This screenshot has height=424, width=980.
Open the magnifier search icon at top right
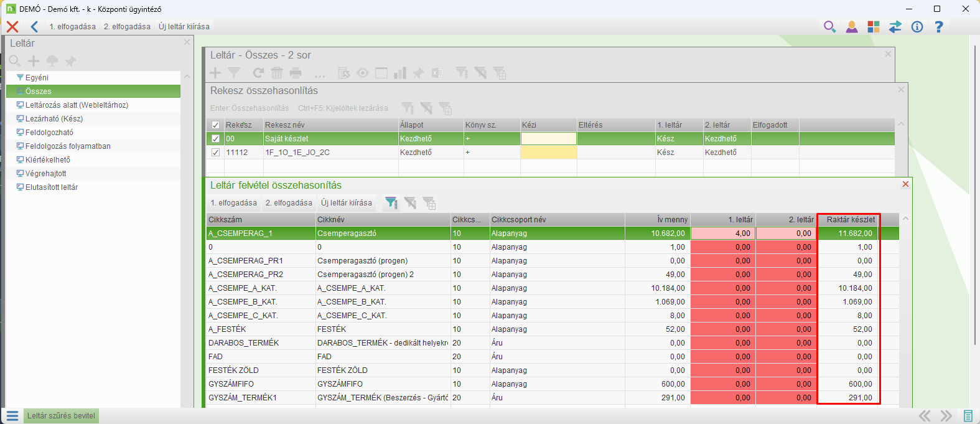tap(829, 27)
